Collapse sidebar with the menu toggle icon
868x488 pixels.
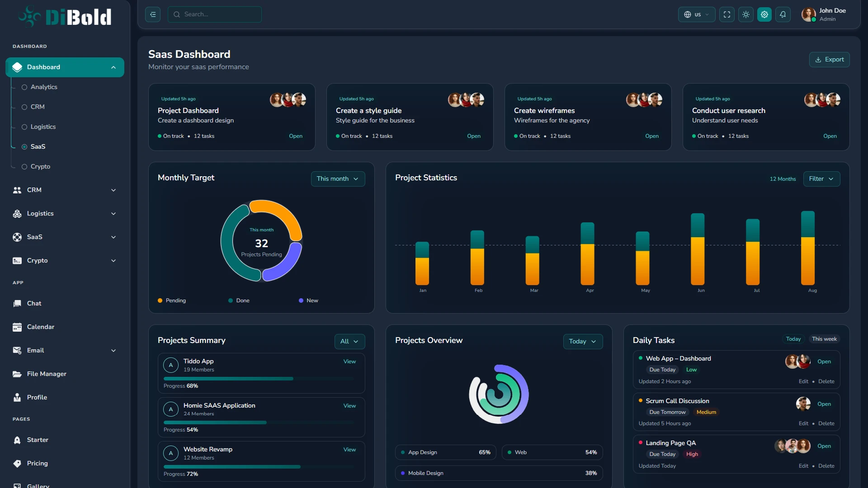tap(153, 14)
